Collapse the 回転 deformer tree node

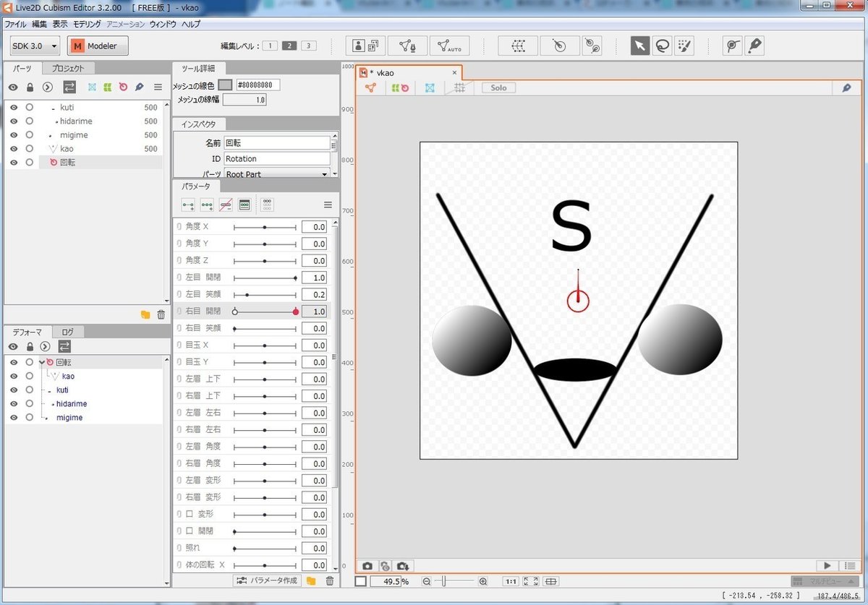[x=42, y=362]
